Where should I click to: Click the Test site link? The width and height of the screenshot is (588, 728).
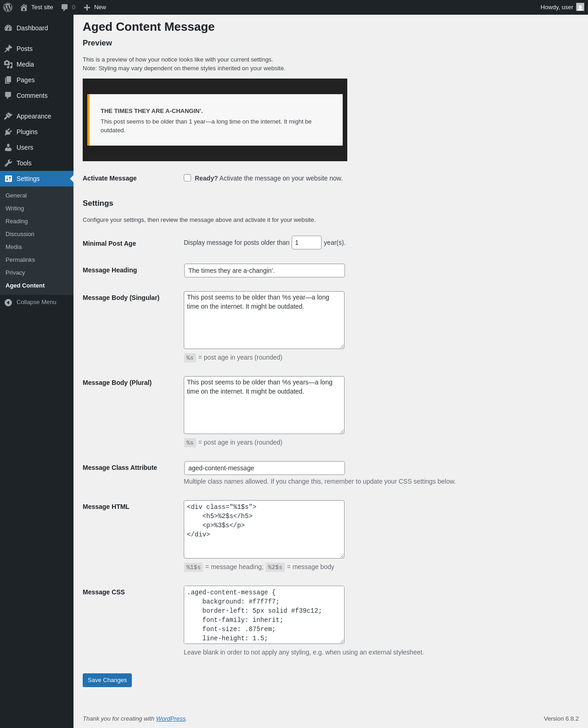37,7
